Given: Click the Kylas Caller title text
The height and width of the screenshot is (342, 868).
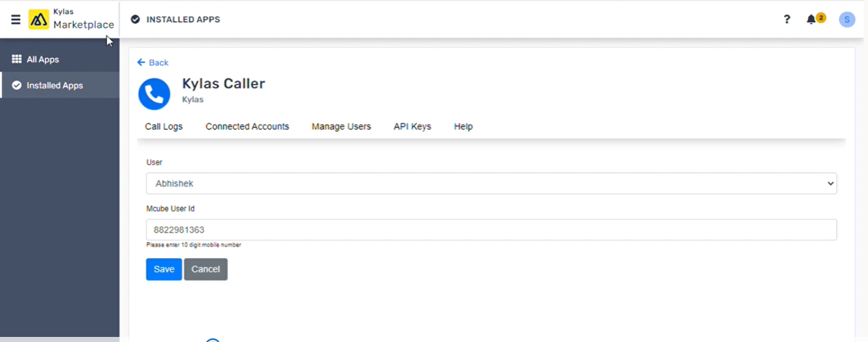Looking at the screenshot, I should click(x=224, y=84).
